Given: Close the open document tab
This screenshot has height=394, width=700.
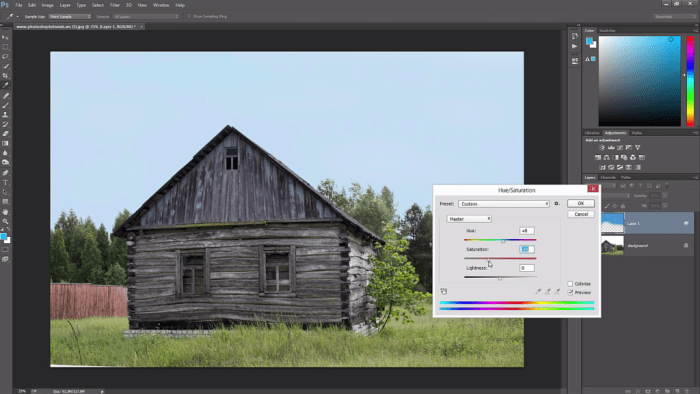Looking at the screenshot, I should (x=142, y=27).
